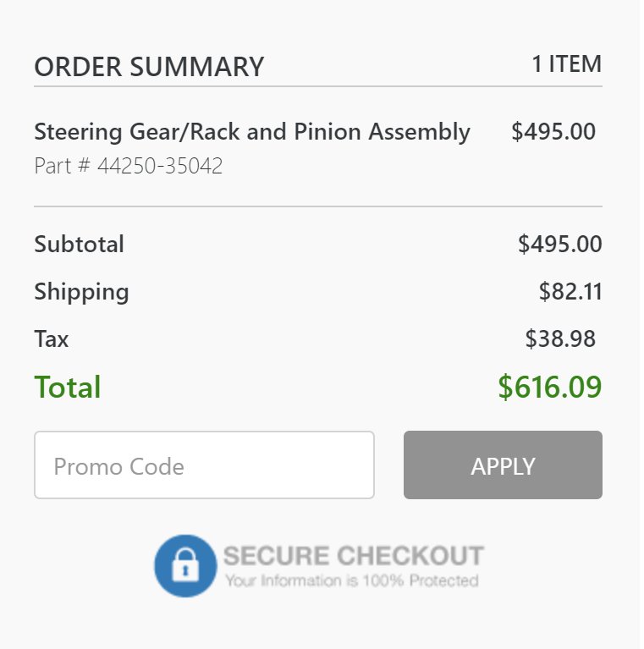Viewport: 644px width, 649px height.
Task: Click the tax amount $38.98
Action: click(x=560, y=338)
